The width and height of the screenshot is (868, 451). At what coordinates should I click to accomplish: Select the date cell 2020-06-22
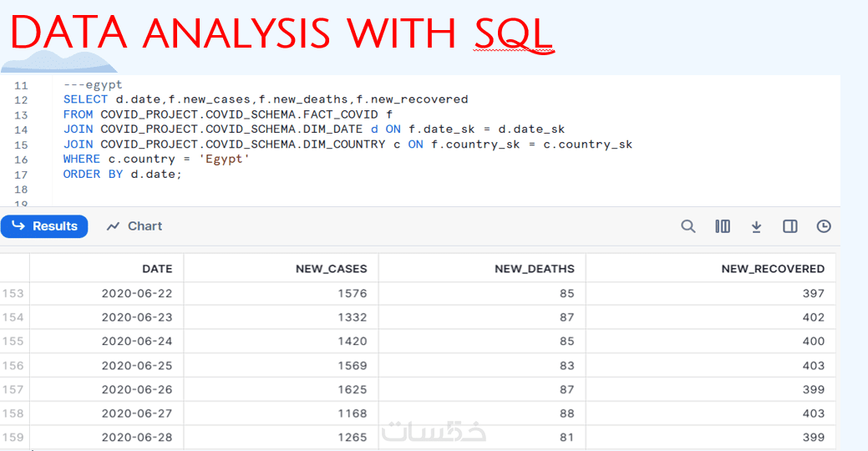click(137, 293)
